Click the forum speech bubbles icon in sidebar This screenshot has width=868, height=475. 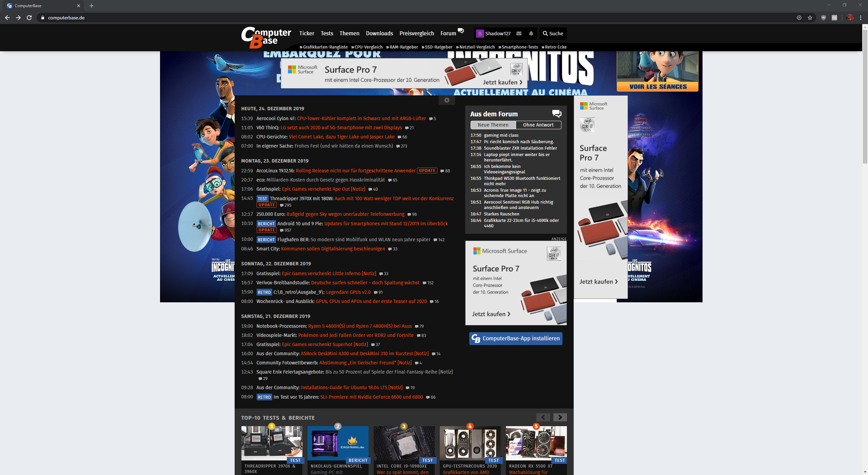click(x=557, y=114)
